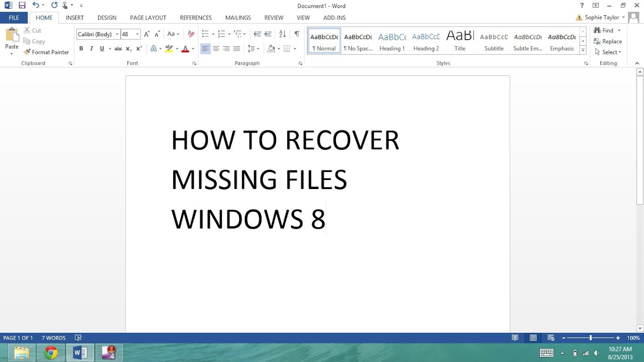Toggle italic formatting
This screenshot has height=362, width=644.
pos(92,49)
